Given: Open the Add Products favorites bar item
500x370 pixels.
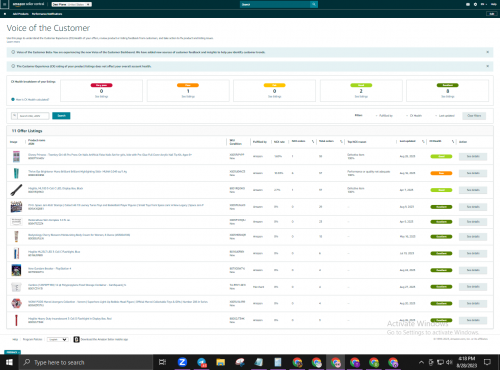Looking at the screenshot, I should [21, 14].
